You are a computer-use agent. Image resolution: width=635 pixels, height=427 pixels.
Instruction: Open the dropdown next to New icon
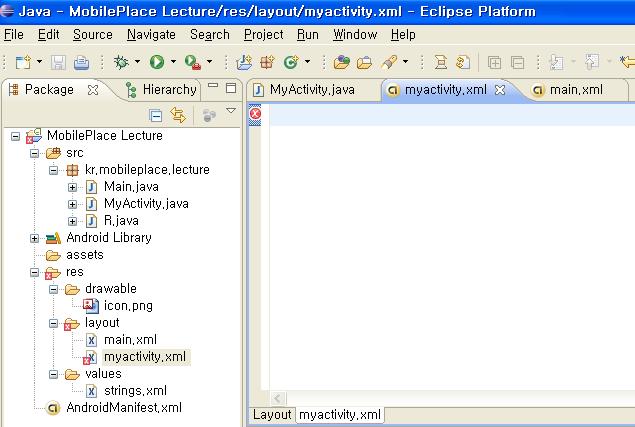click(39, 62)
